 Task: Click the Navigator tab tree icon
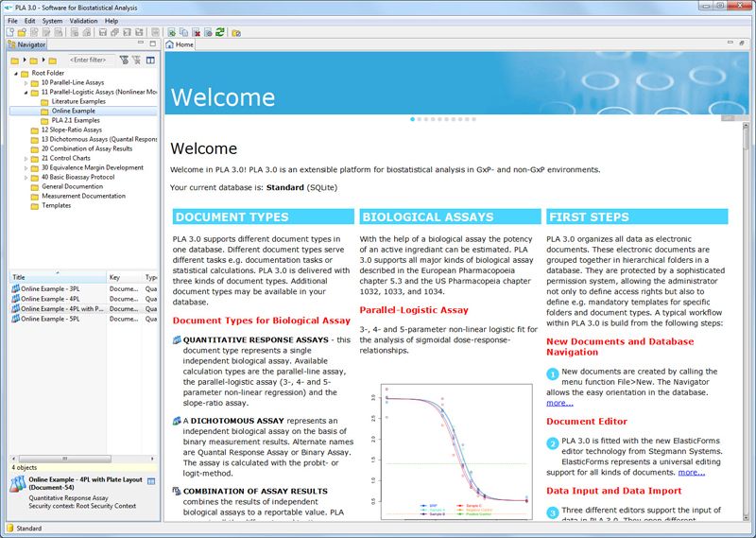(x=11, y=44)
